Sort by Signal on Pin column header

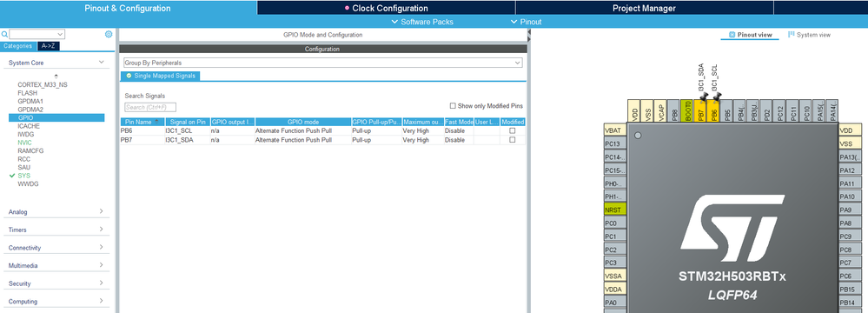tap(187, 122)
